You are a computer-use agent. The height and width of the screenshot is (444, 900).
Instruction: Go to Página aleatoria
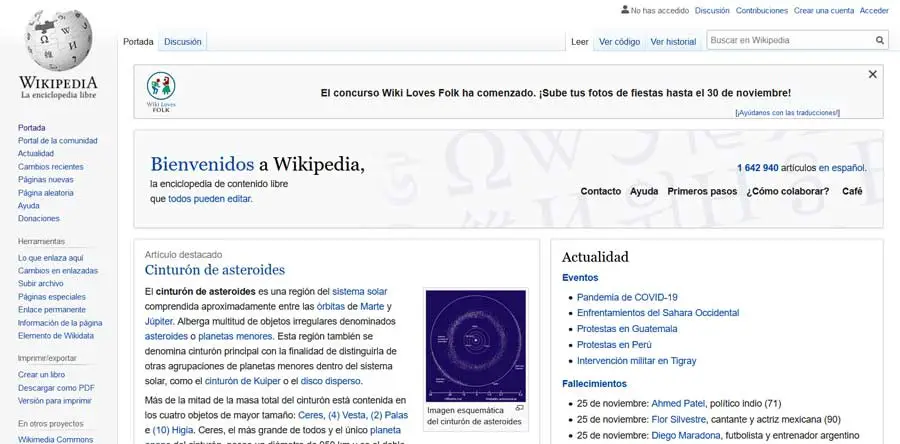(x=45, y=193)
